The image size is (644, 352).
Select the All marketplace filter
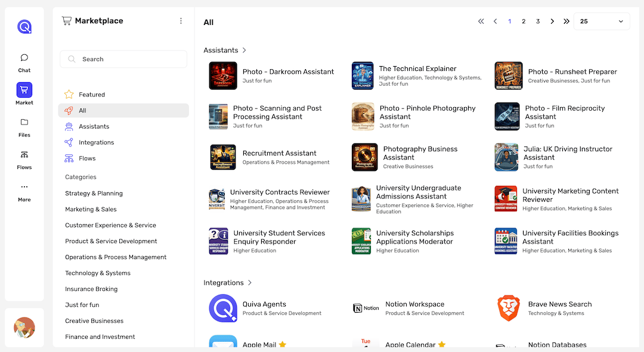(123, 110)
